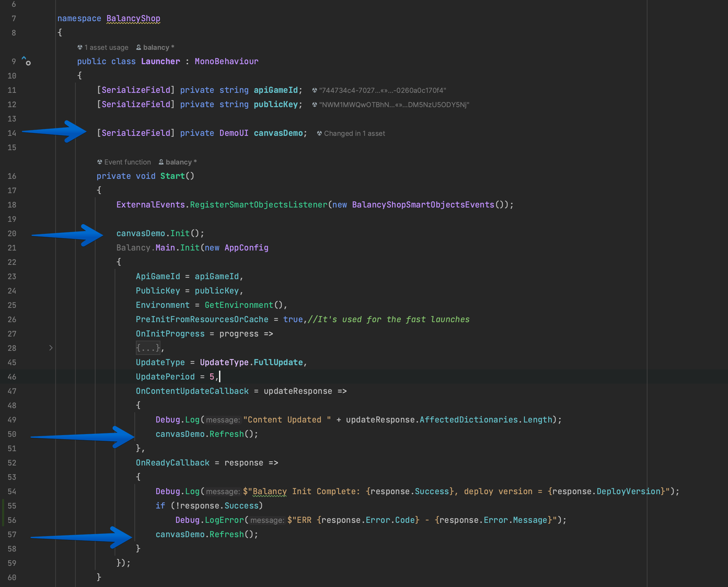Expand the folded region chevron at line 28
The image size is (728, 587).
[x=51, y=348]
